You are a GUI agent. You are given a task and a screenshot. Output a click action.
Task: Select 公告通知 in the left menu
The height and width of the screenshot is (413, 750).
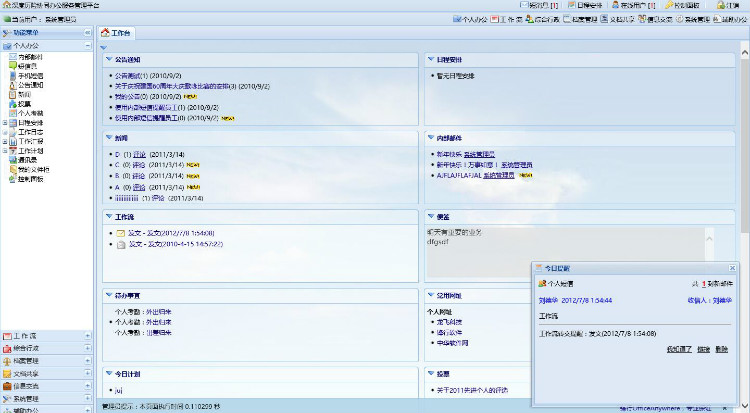pyautogui.click(x=31, y=85)
